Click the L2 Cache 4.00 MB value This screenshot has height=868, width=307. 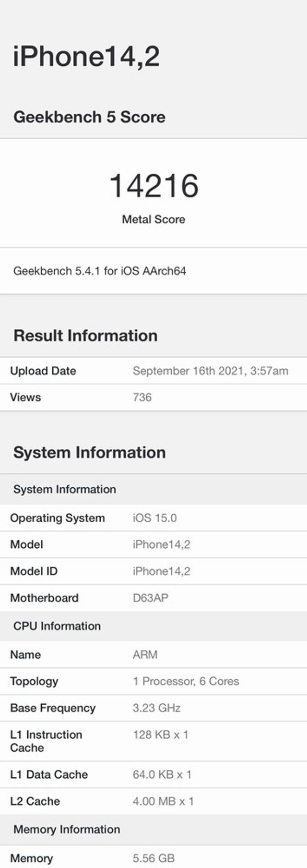[163, 801]
